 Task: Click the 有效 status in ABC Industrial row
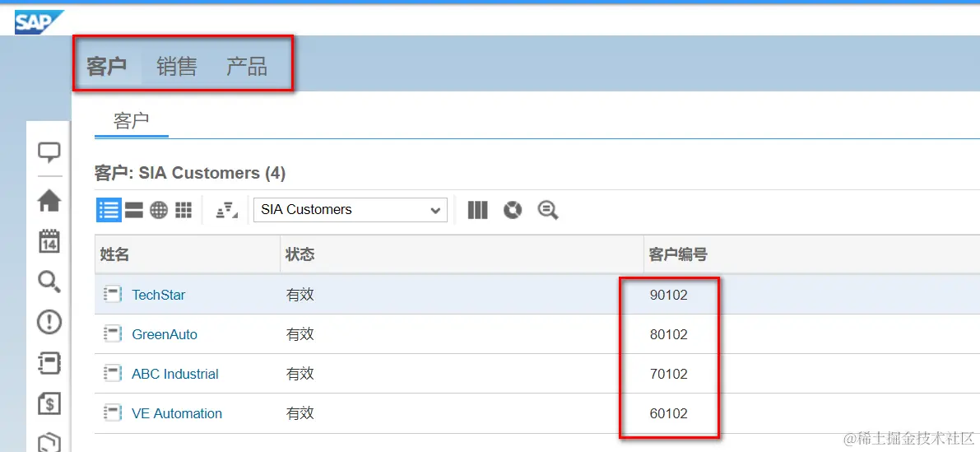pos(300,374)
